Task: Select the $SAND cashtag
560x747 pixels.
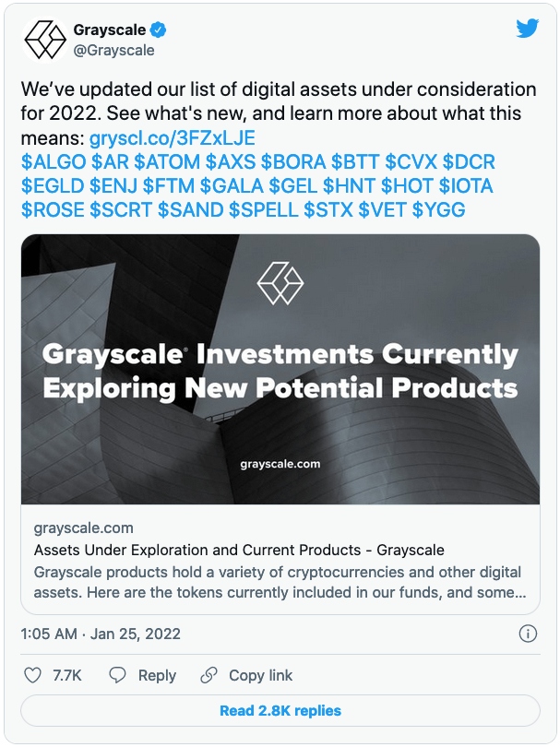Action: [191, 209]
